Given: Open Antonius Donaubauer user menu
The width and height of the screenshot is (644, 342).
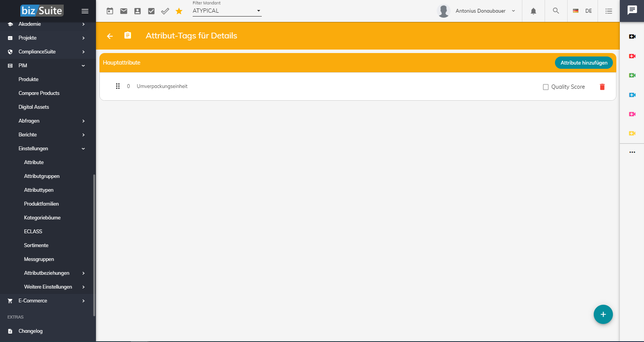Looking at the screenshot, I should point(485,11).
